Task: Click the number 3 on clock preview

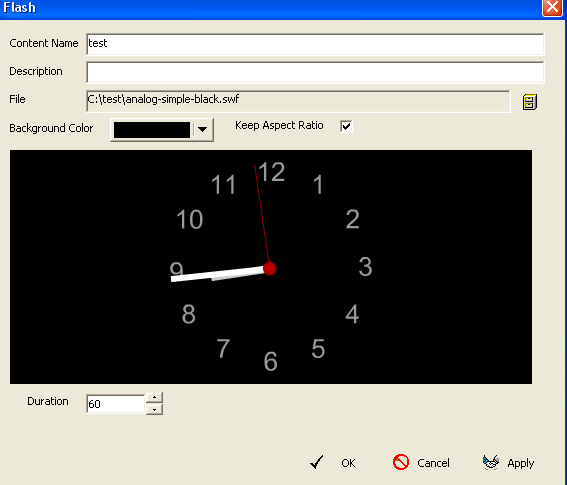Action: pos(365,267)
